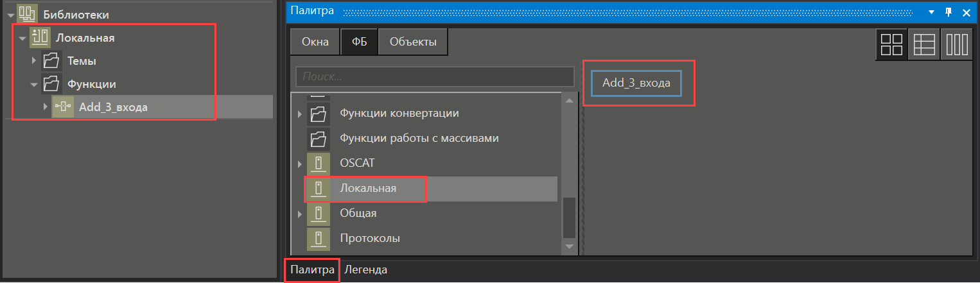This screenshot has height=283, width=980.
Task: Click the Функции folder icon in tree
Action: click(51, 83)
